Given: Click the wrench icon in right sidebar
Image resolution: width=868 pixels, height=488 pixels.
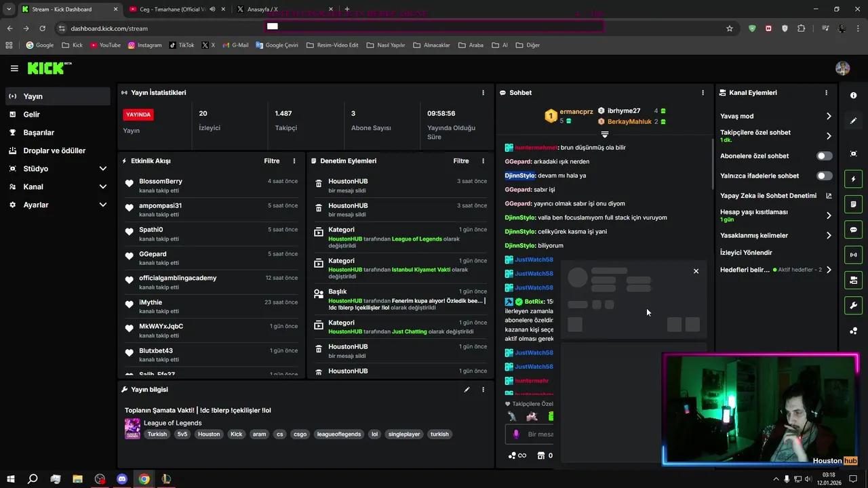Looking at the screenshot, I should coord(853,305).
